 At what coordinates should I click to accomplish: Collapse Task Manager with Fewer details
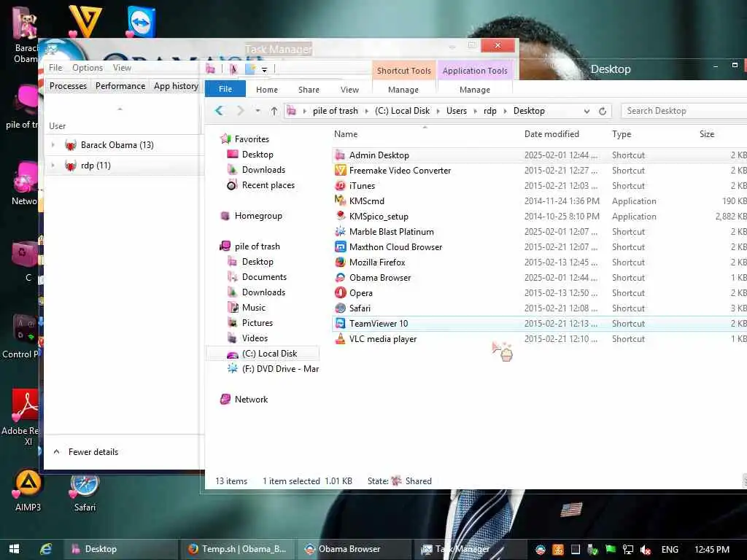[87, 452]
